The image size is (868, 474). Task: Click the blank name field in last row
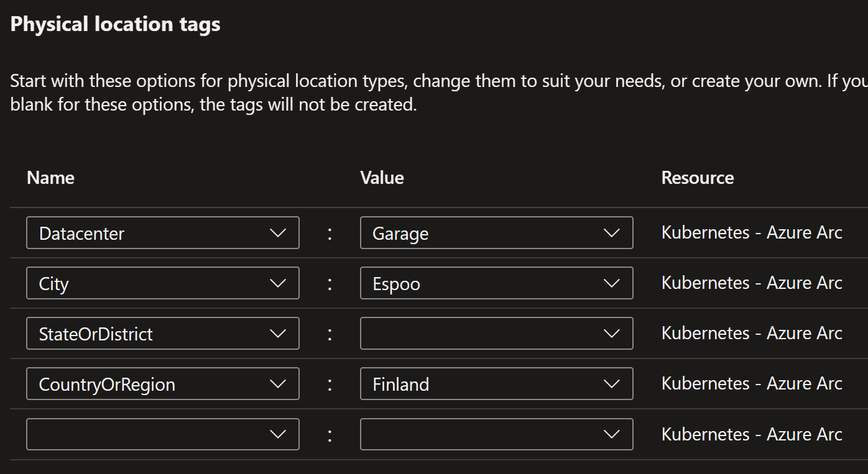coord(163,434)
